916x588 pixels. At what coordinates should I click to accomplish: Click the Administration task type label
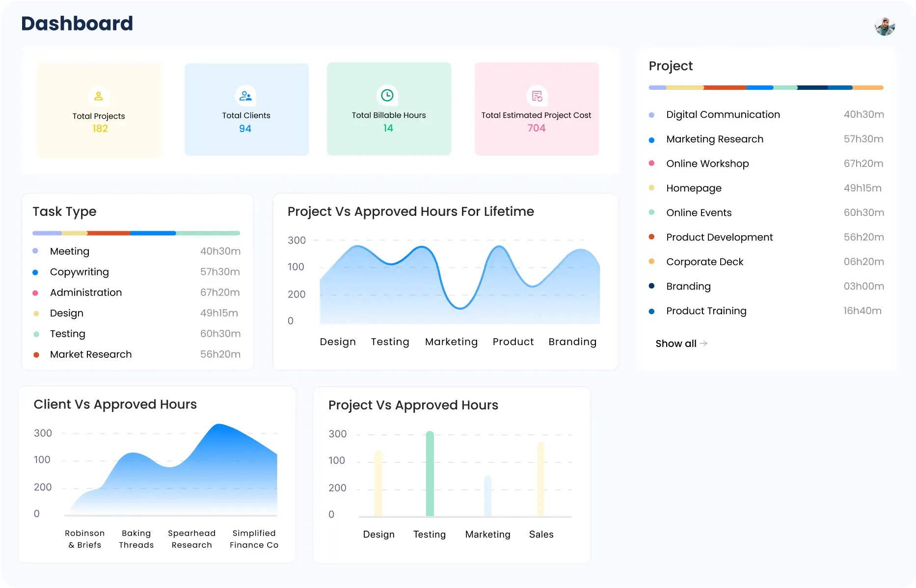[x=86, y=293]
